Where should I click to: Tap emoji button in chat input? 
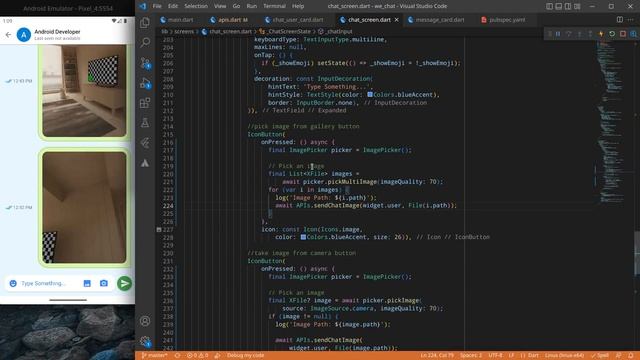(13, 283)
